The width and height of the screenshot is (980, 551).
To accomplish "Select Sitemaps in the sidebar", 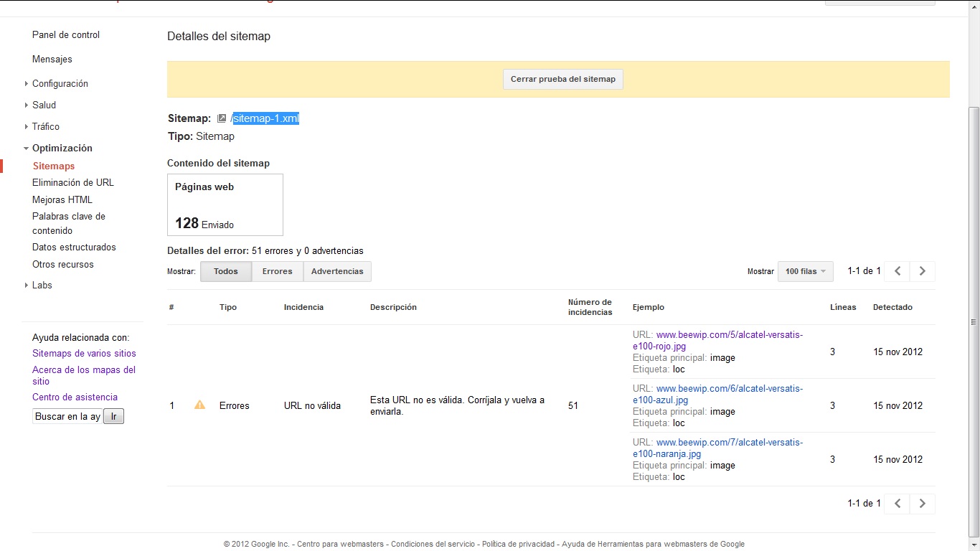I will [54, 166].
